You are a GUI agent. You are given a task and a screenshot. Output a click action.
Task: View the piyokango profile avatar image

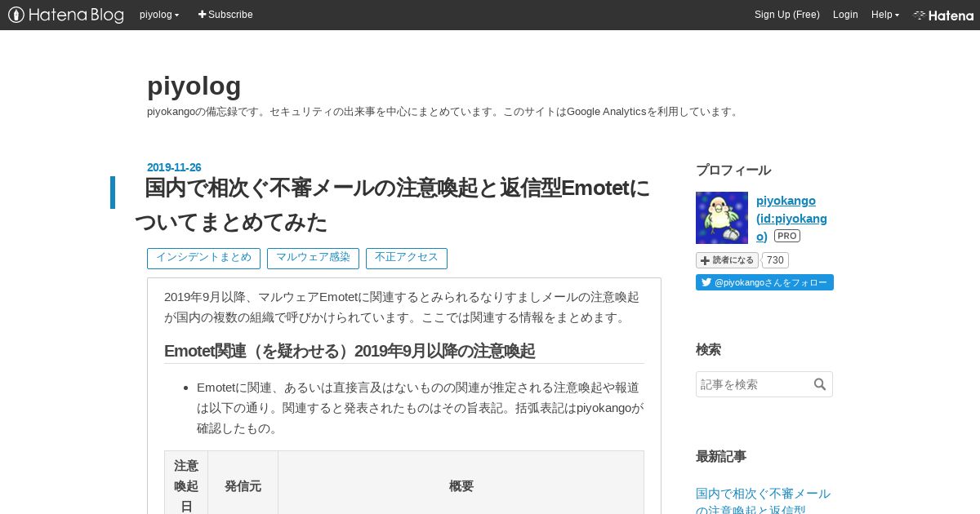click(x=722, y=218)
